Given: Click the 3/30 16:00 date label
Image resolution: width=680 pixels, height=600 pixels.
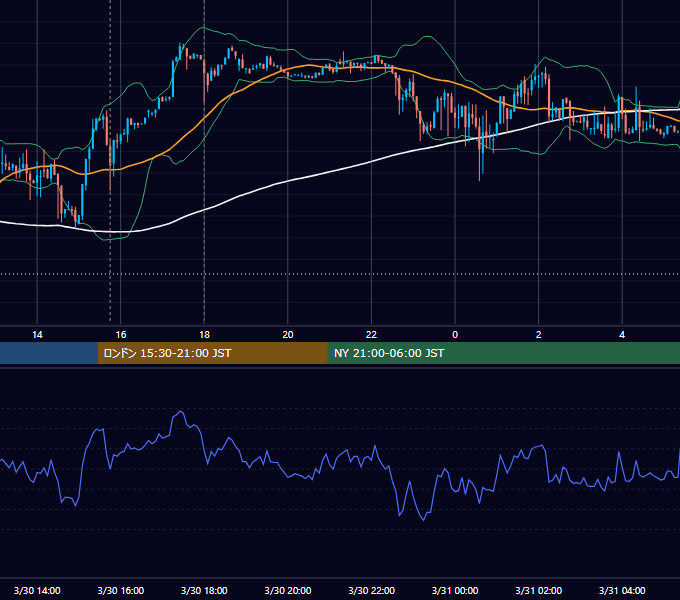Looking at the screenshot, I should [121, 590].
